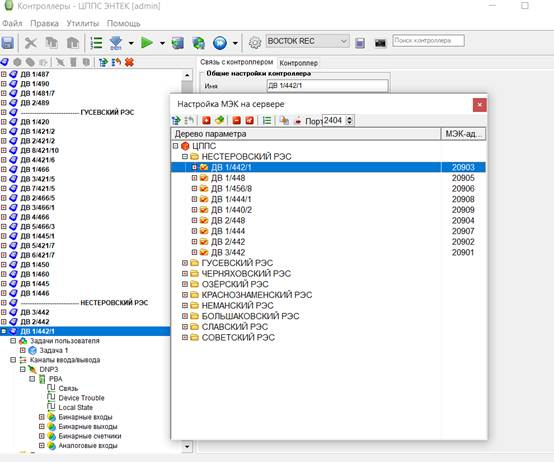Click the scissors Cut icon
This screenshot has width=554, height=462.
[31, 43]
